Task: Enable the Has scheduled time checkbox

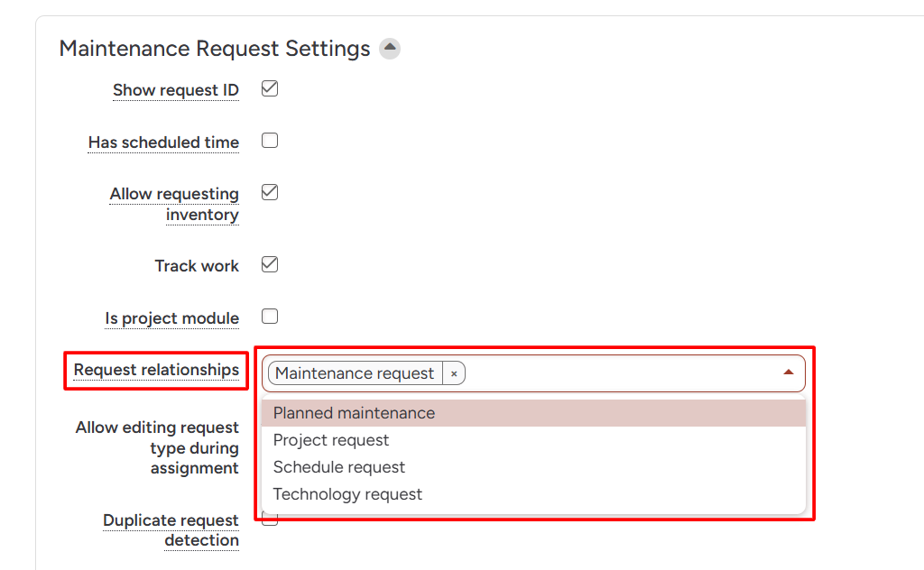Action: pos(270,141)
